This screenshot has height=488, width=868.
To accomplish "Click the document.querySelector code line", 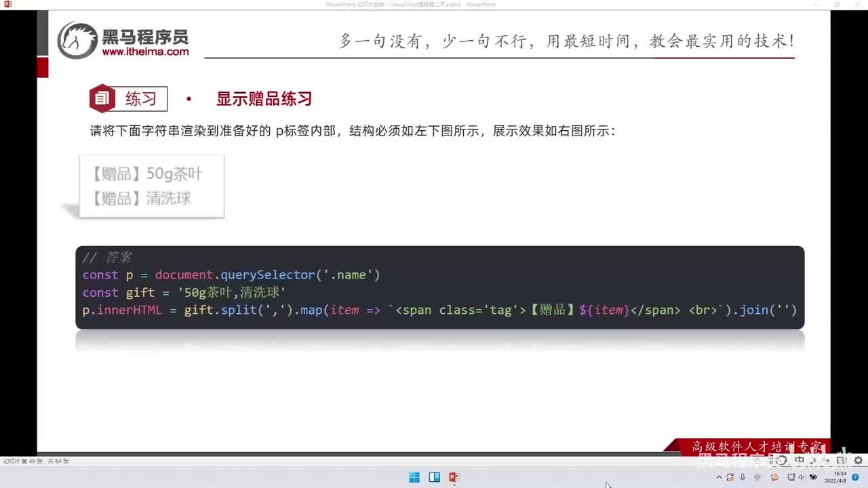I will (231, 274).
